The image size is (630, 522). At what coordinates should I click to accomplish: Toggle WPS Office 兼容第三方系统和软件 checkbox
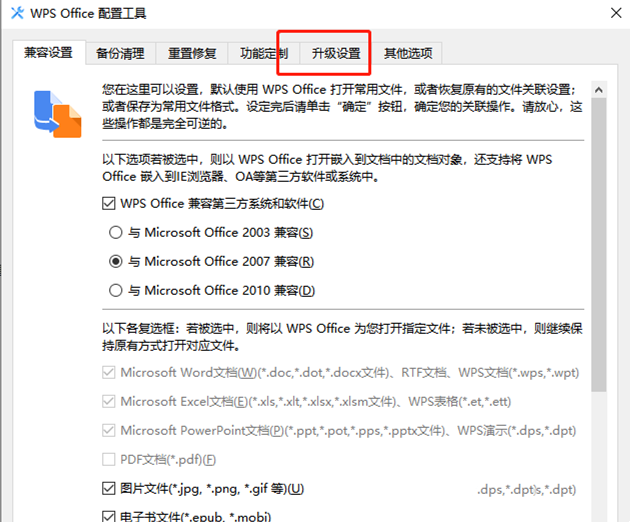click(x=108, y=203)
